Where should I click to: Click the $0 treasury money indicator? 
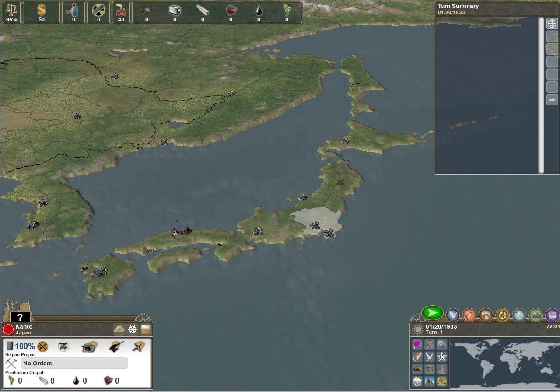pos(41,13)
